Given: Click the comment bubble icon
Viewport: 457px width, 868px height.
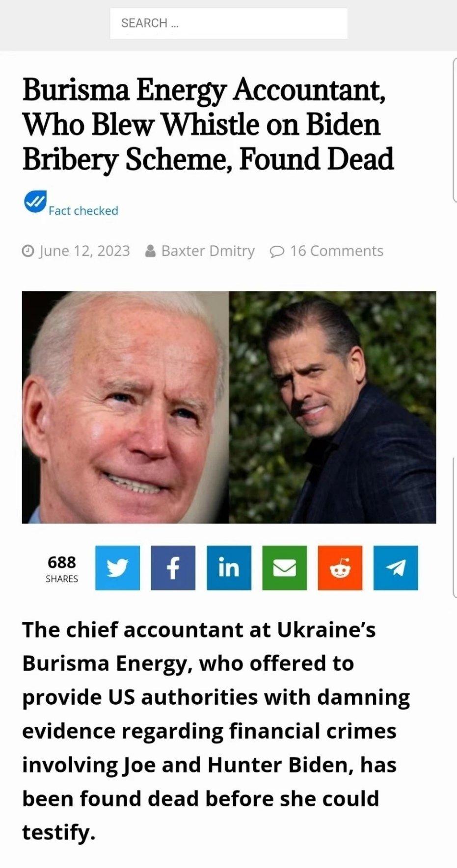Looking at the screenshot, I should (277, 252).
